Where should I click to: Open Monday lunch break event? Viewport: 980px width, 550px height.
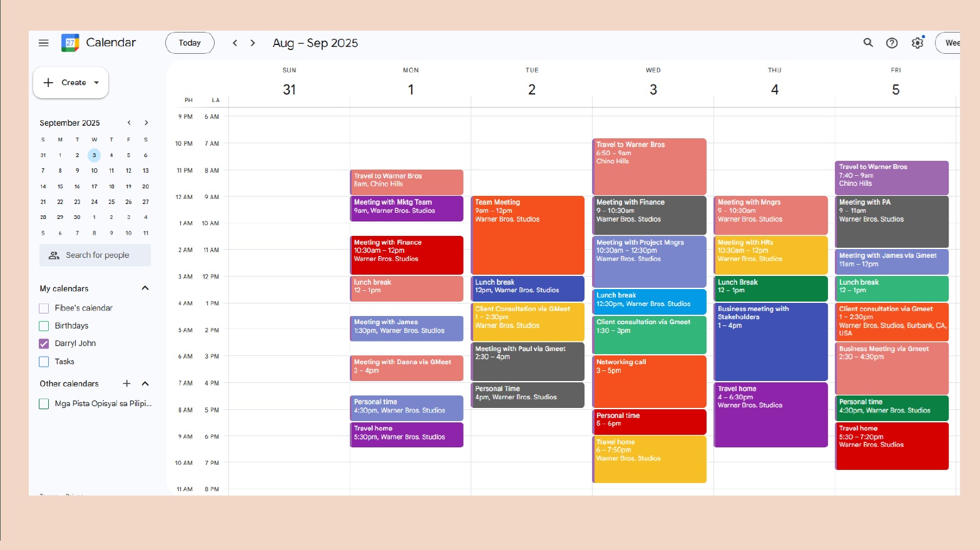tap(407, 288)
